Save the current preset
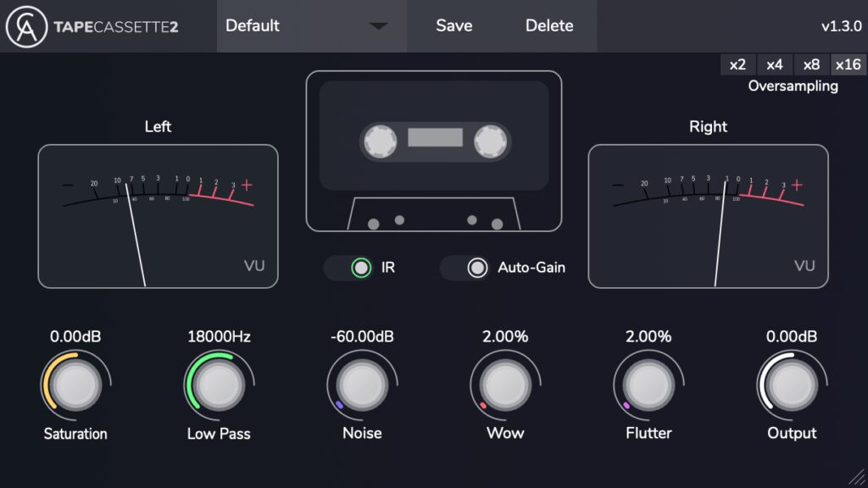868x488 pixels. click(454, 26)
